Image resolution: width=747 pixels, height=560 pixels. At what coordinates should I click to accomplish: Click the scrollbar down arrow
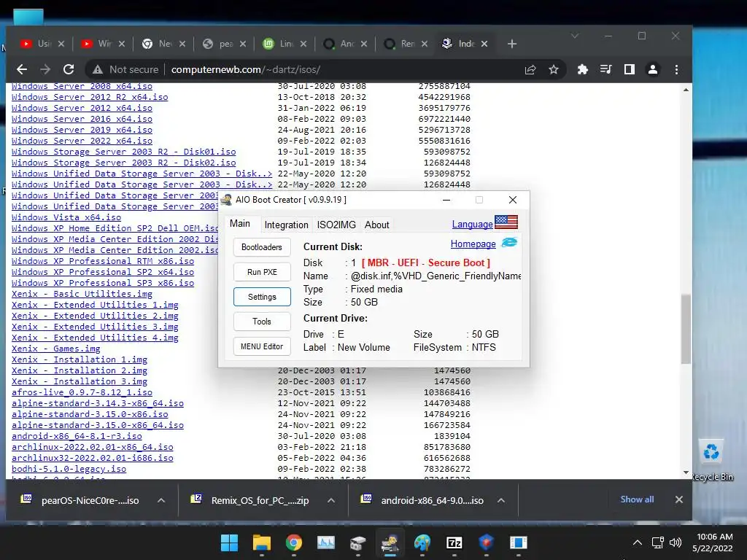coord(686,472)
